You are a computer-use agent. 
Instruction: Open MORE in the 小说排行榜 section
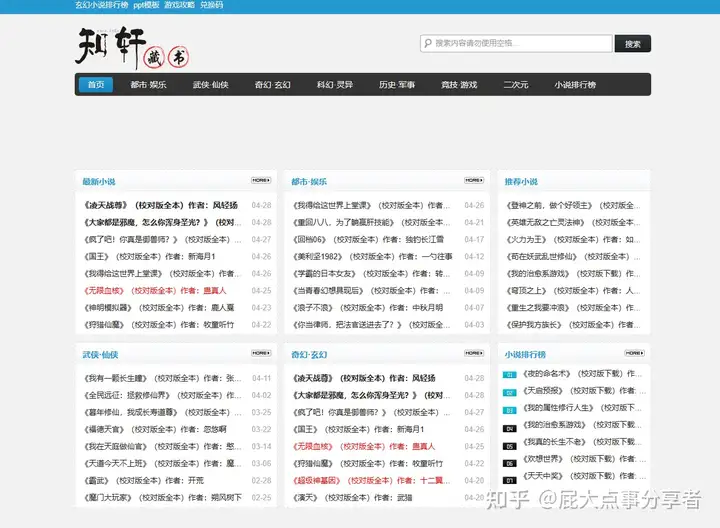coord(635,353)
